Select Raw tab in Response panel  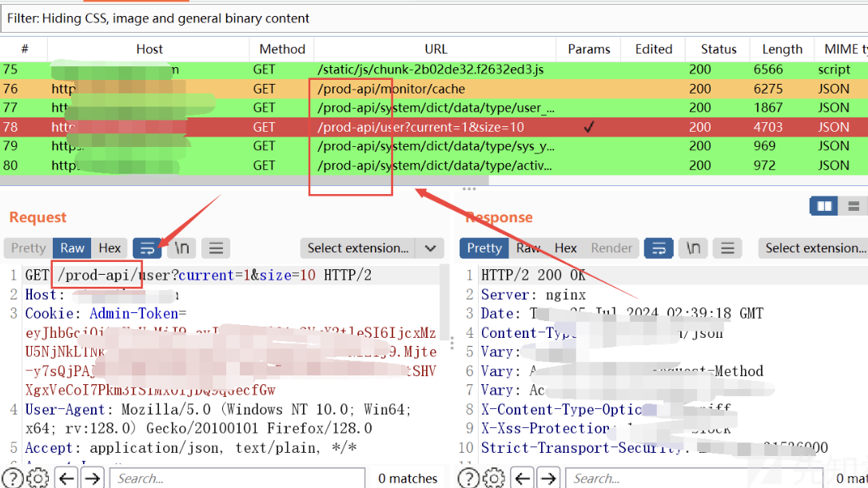pos(528,248)
